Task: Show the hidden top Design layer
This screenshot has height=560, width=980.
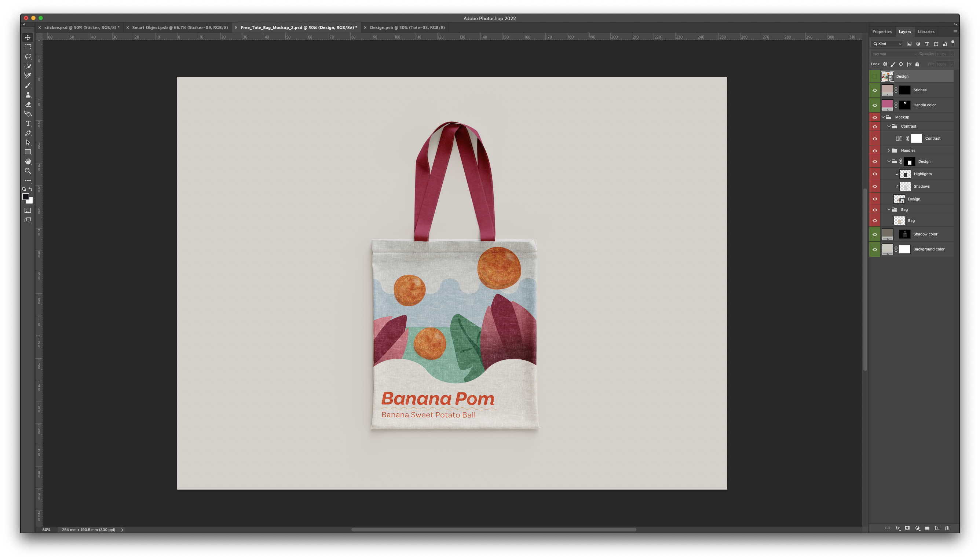Action: click(x=875, y=77)
